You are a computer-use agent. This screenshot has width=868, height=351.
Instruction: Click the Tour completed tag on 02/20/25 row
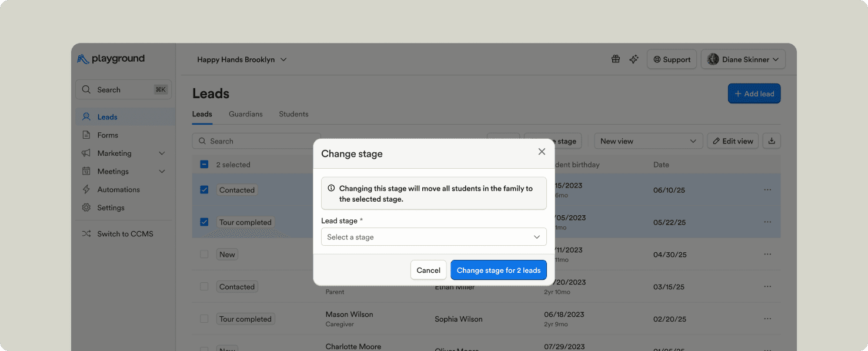245,319
